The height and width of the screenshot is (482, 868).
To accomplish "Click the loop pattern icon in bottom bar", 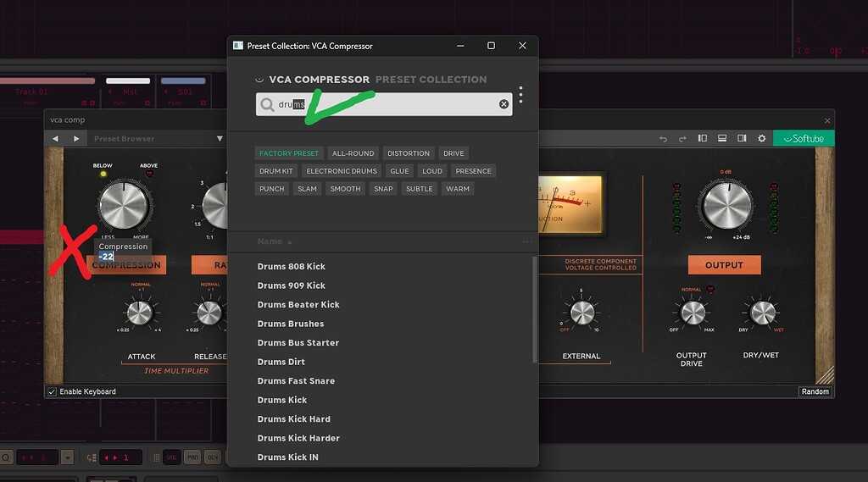I will [x=92, y=457].
